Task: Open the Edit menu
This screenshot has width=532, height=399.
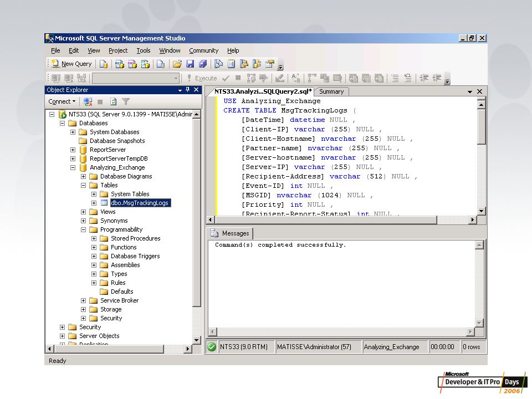Action: coord(74,50)
